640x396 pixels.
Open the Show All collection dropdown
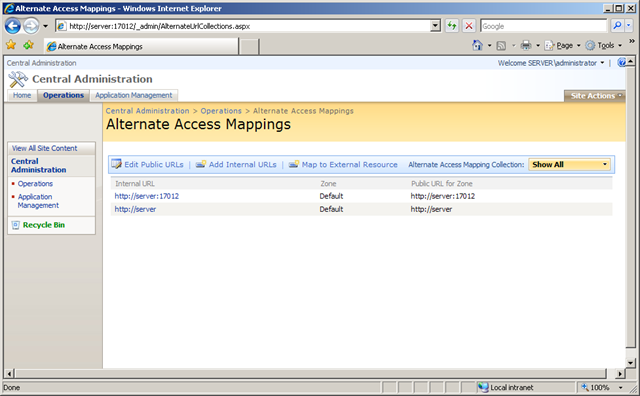click(569, 165)
